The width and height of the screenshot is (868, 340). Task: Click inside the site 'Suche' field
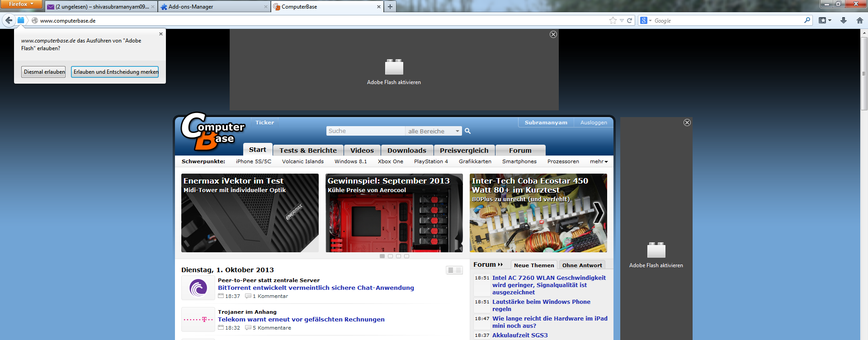[x=366, y=131]
